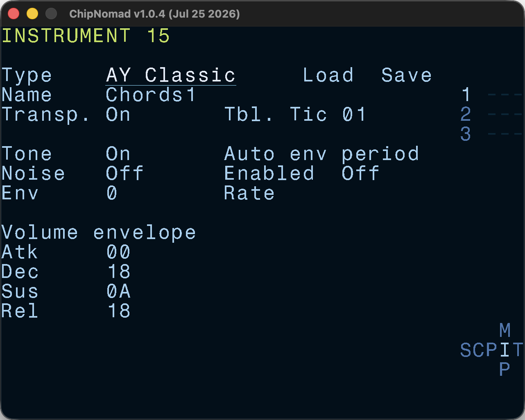
Task: Toggle the Tone On value
Action: point(118,154)
